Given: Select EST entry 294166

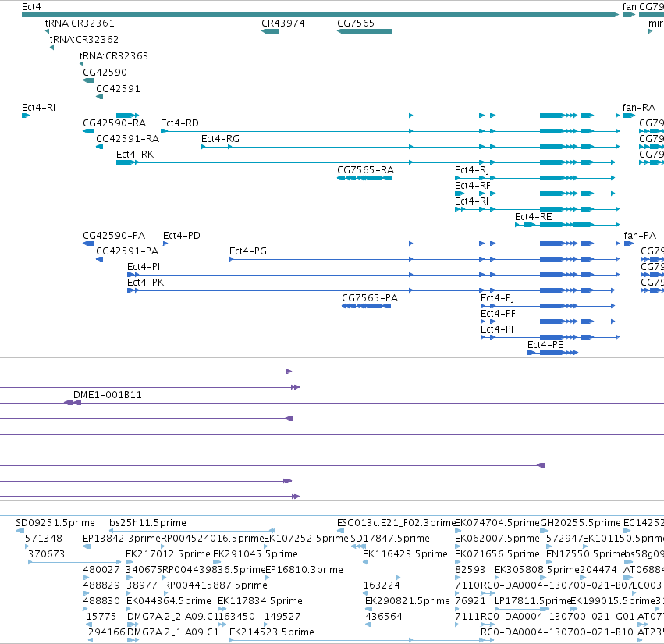Looking at the screenshot, I should (x=106, y=632).
